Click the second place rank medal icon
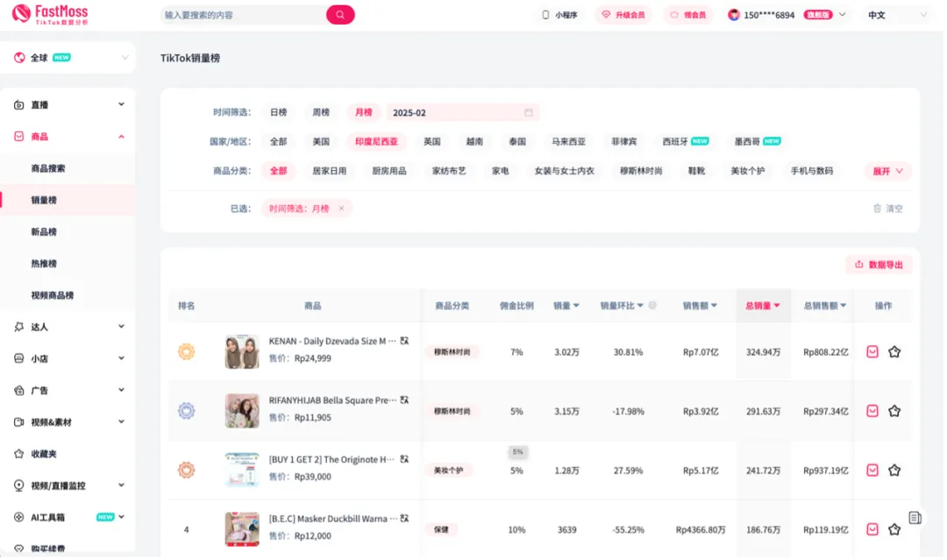 click(x=187, y=412)
